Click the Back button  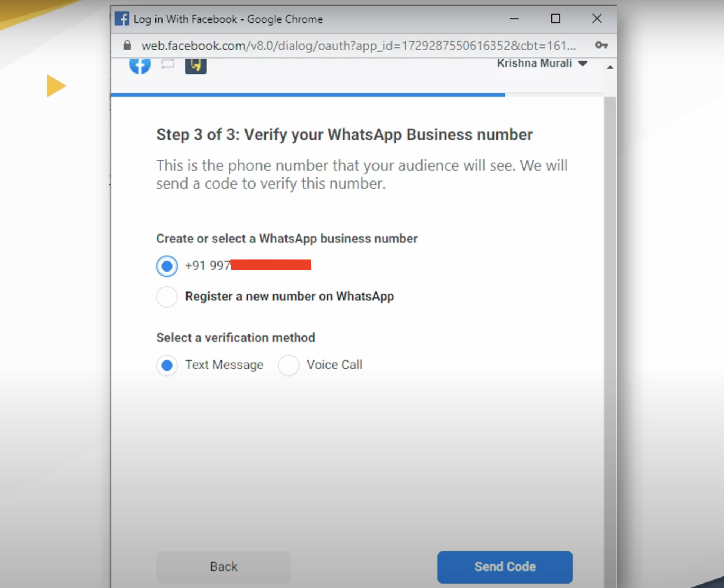click(x=223, y=567)
